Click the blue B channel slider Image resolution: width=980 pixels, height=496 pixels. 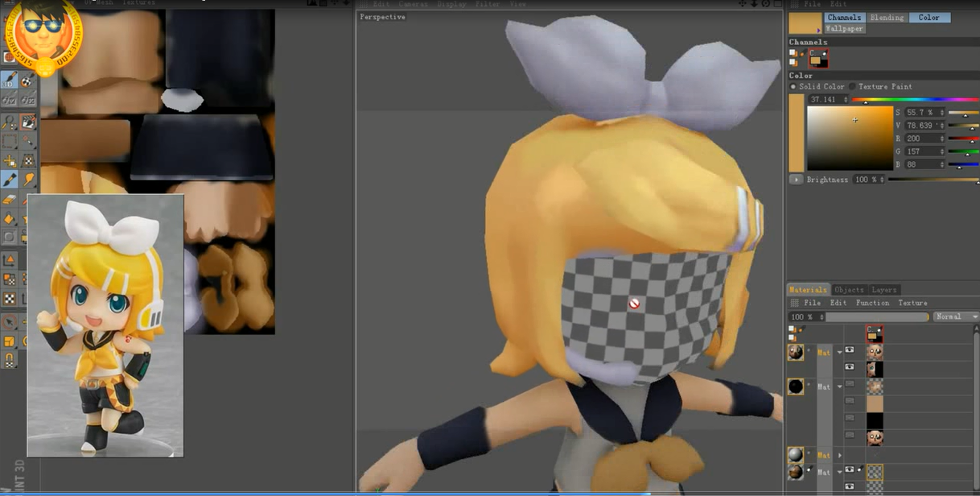963,164
